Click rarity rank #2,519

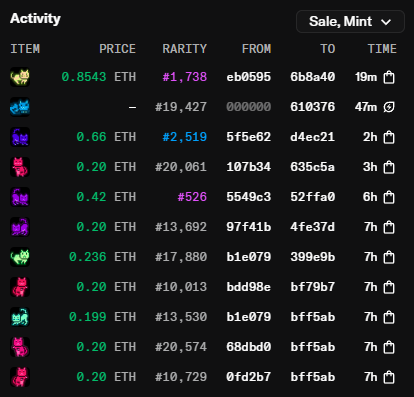(x=185, y=137)
